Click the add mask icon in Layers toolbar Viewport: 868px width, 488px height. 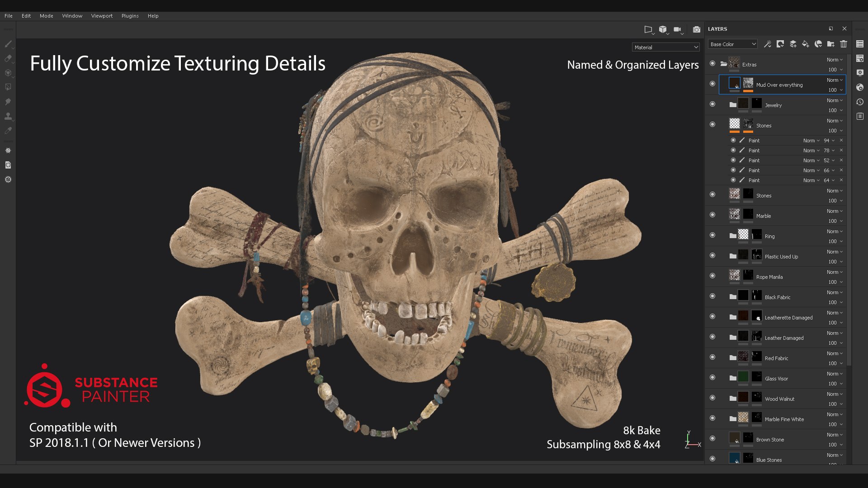point(780,44)
